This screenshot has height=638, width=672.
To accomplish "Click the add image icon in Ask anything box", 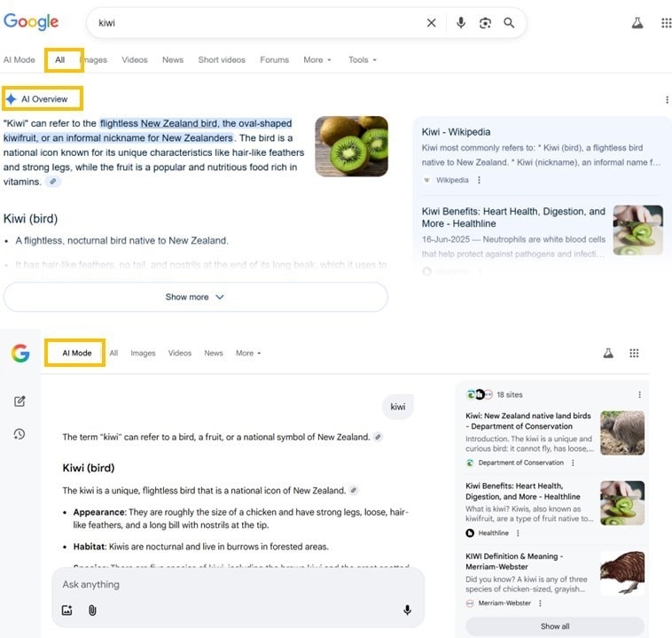I will (x=67, y=610).
